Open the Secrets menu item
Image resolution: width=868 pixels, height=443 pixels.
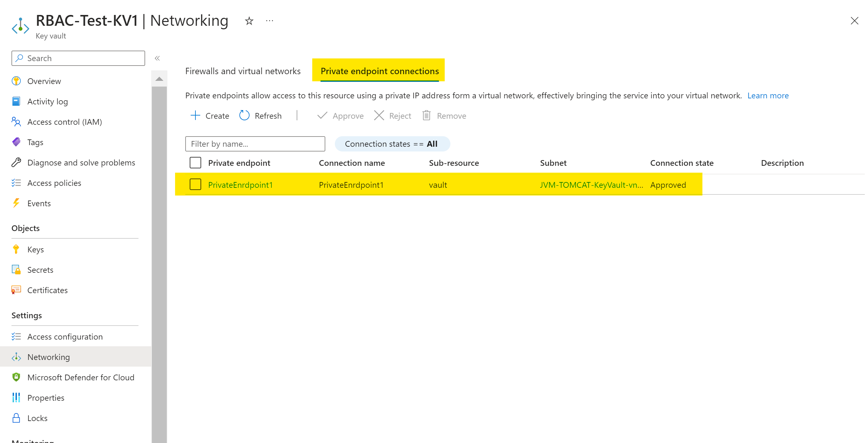(x=40, y=270)
